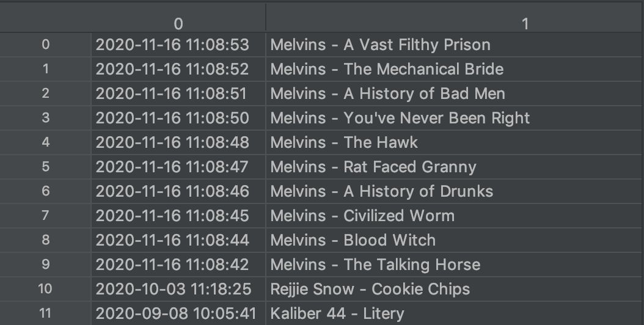Click the "Melvins - A History of Bad Men" cell
The height and width of the screenshot is (325, 644).
(387, 93)
